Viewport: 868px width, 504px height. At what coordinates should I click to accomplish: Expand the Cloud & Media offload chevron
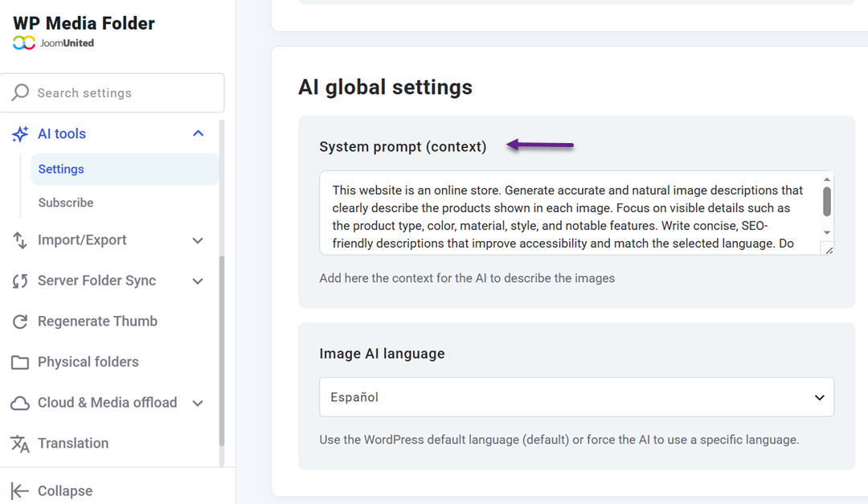click(198, 404)
